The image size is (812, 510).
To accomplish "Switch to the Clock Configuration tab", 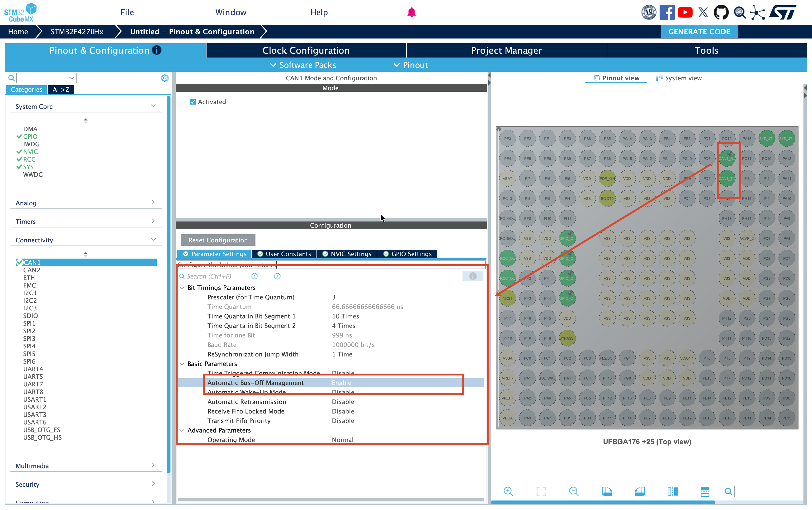I will pos(306,50).
